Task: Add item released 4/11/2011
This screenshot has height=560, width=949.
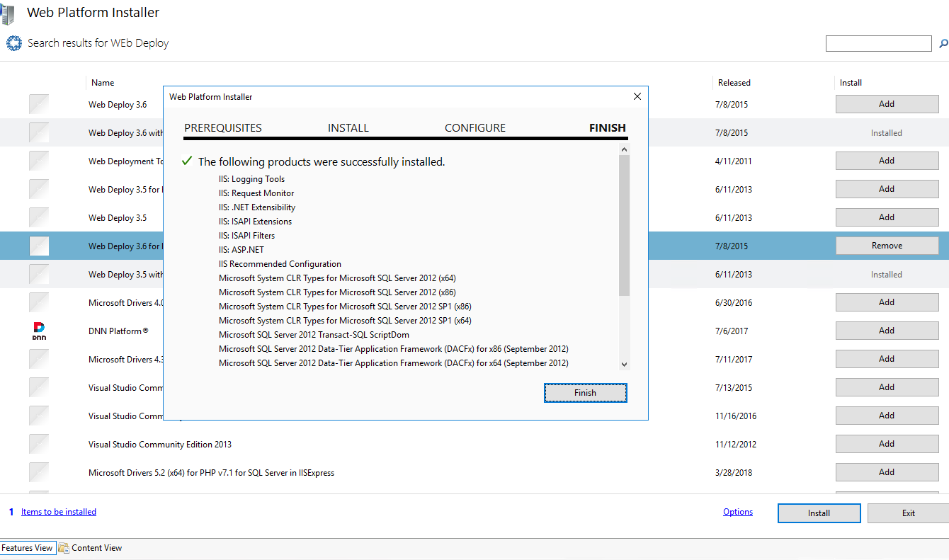Action: pos(887,161)
